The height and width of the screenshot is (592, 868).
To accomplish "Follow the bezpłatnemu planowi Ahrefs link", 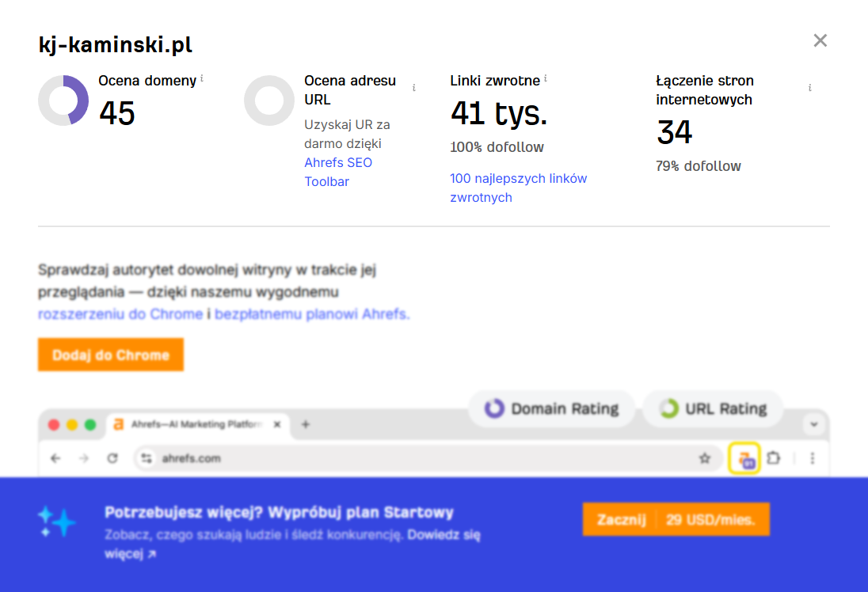I will click(x=312, y=314).
